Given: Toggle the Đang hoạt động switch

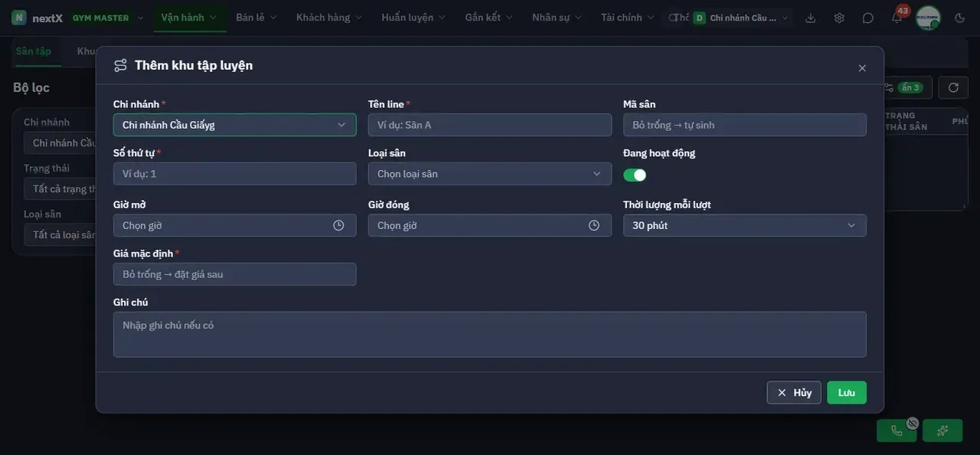Looking at the screenshot, I should [635, 175].
